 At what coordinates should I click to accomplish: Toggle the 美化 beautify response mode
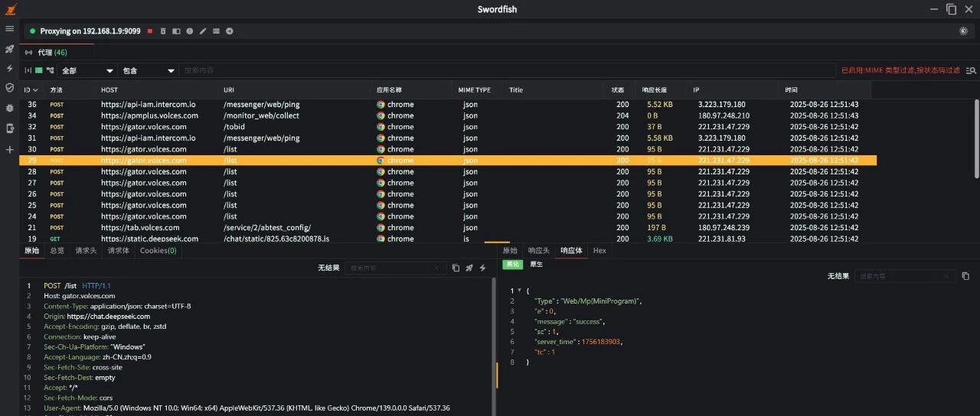click(x=512, y=265)
